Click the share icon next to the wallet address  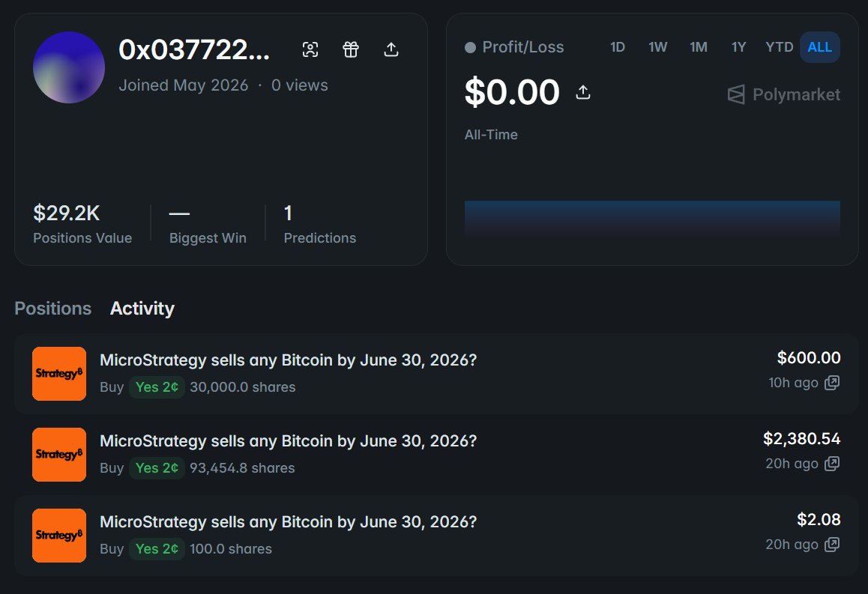391,49
